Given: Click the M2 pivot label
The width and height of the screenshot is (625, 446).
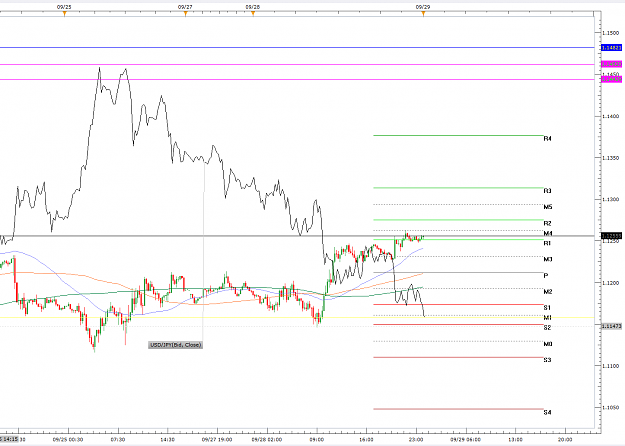Looking at the screenshot, I should [548, 292].
